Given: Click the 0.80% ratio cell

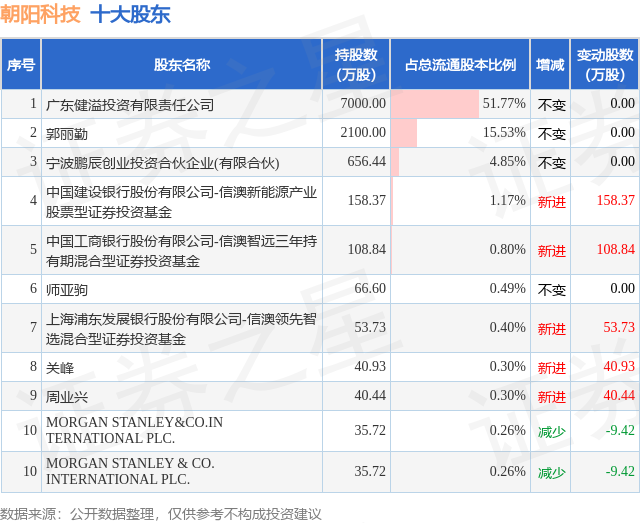Looking at the screenshot, I should click(460, 249).
